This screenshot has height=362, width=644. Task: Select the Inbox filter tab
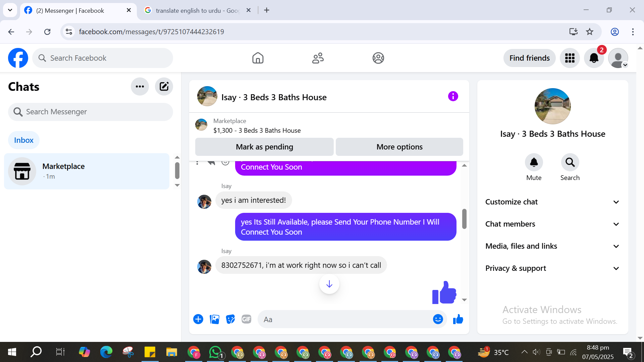(x=23, y=140)
